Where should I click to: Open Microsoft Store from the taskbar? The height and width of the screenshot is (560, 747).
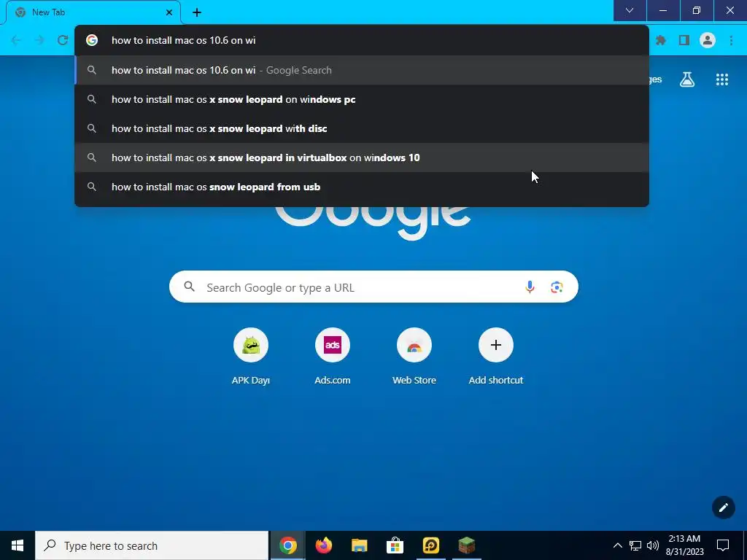click(395, 545)
